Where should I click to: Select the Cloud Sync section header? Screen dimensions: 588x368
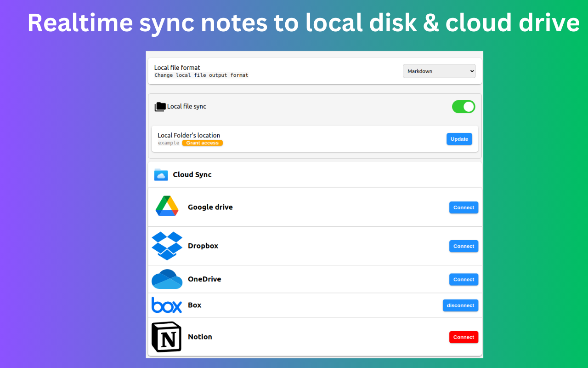point(192,175)
